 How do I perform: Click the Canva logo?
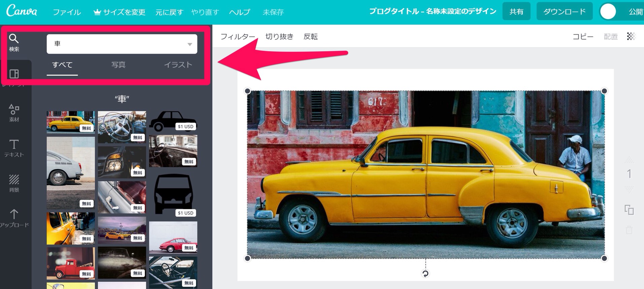tap(22, 11)
